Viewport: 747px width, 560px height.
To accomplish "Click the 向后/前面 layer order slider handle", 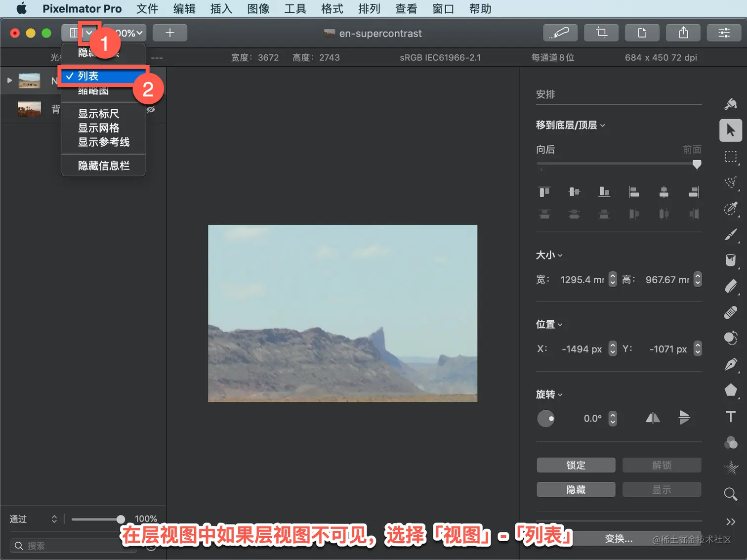I will 697,164.
